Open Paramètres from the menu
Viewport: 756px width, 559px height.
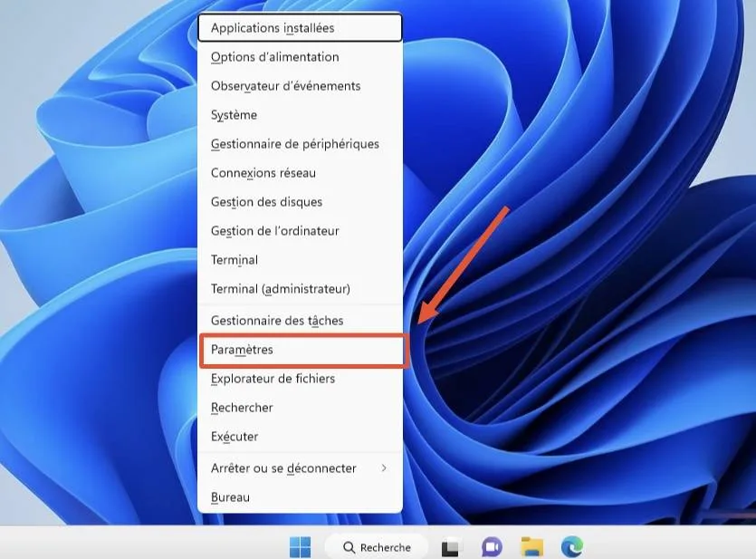click(x=242, y=350)
